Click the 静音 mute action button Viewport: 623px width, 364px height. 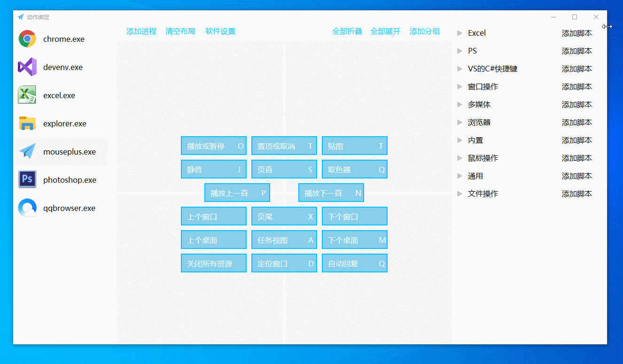[x=214, y=169]
